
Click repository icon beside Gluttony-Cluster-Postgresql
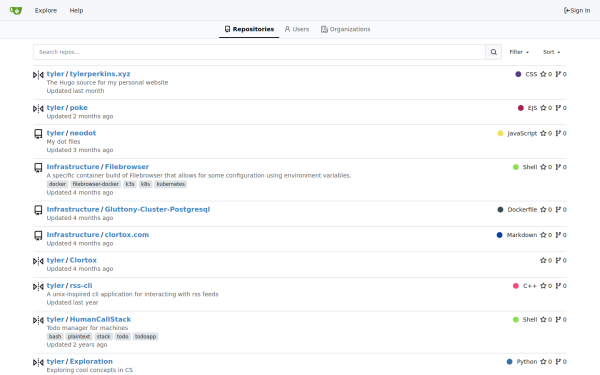tap(38, 210)
